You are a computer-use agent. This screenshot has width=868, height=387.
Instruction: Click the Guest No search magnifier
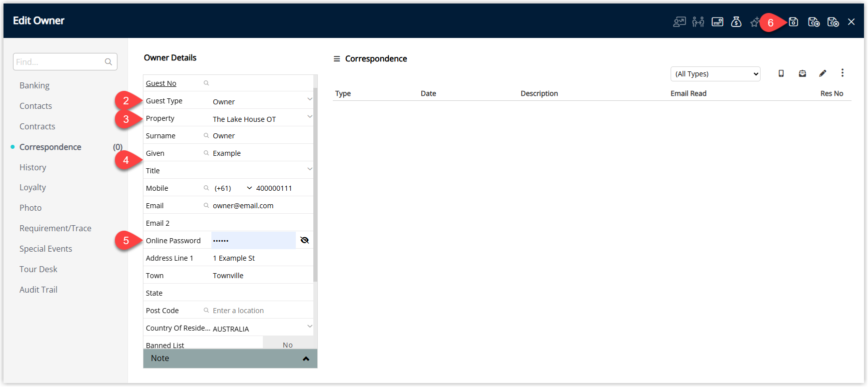point(206,83)
